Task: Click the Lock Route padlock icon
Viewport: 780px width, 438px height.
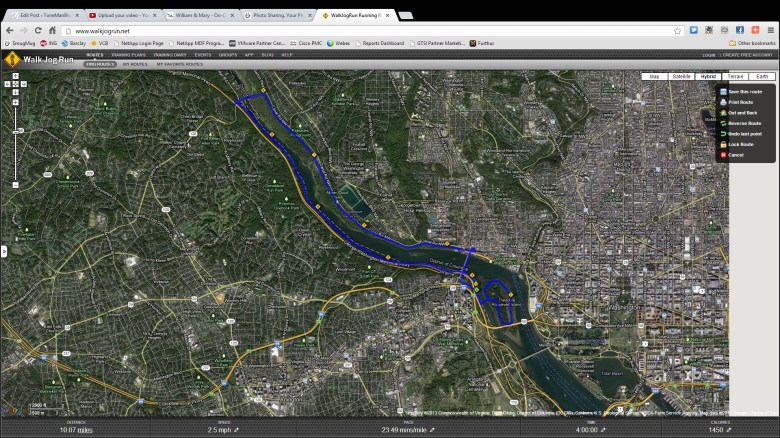Action: pos(723,144)
